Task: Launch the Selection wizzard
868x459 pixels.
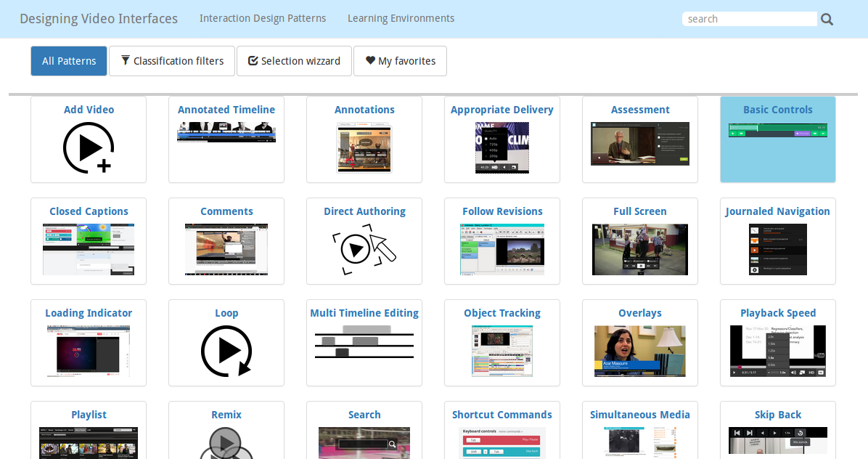Action: point(294,61)
